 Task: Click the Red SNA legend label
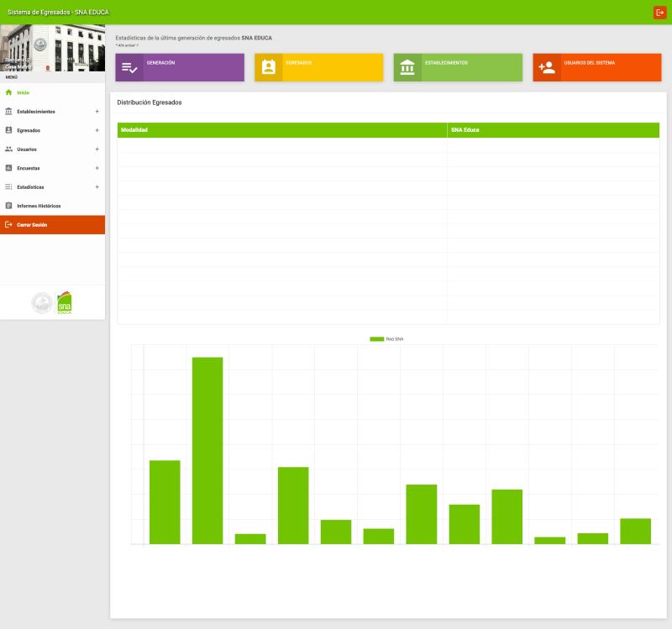coord(395,339)
